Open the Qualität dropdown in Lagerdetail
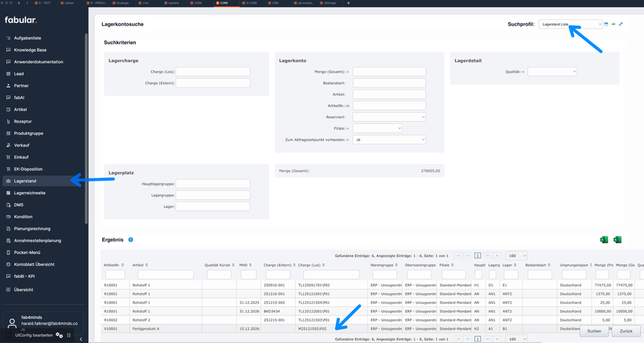 click(x=552, y=72)
